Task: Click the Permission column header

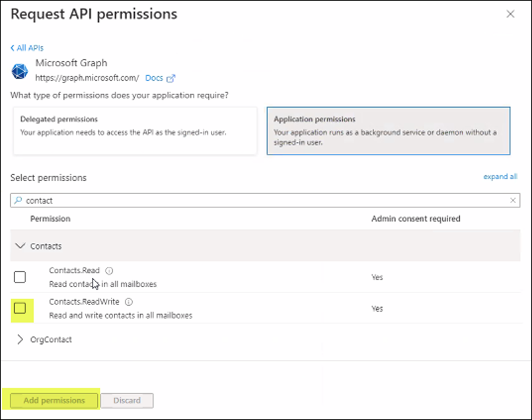Action: coord(50,219)
